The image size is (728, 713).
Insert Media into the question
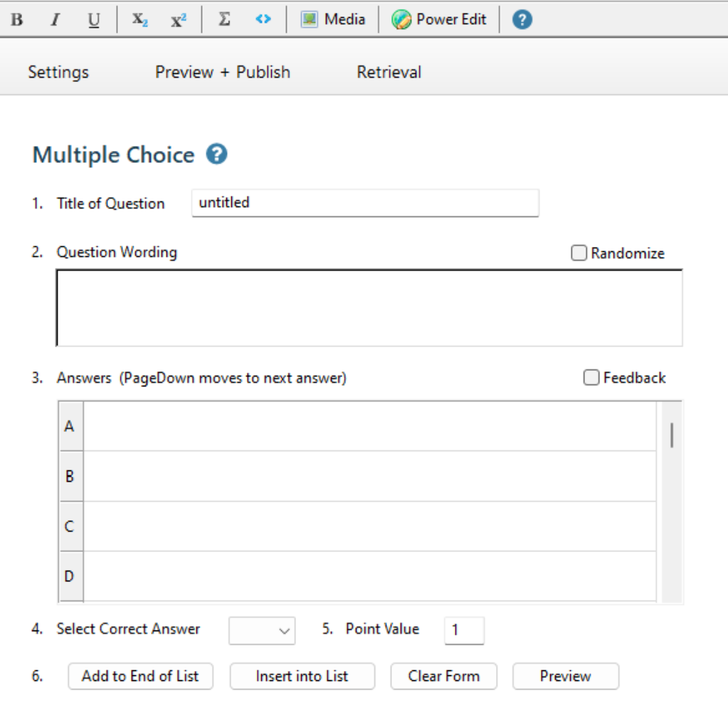tap(333, 19)
